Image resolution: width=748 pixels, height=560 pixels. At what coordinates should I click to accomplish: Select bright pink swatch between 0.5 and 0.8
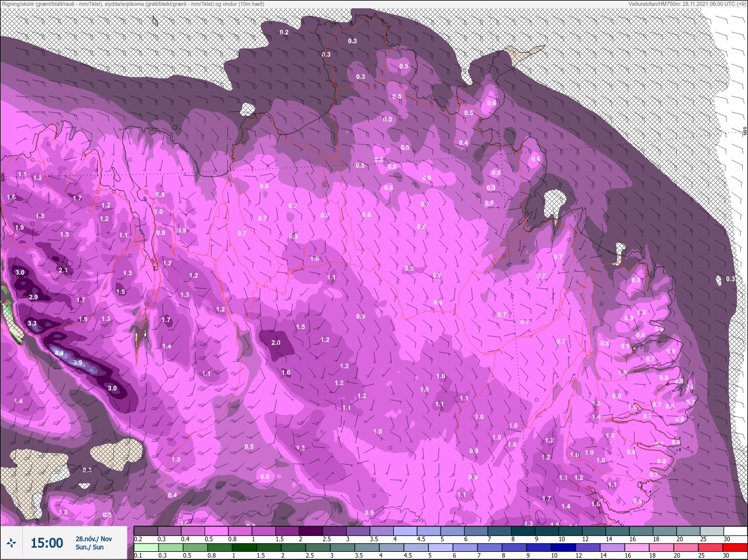click(217, 531)
